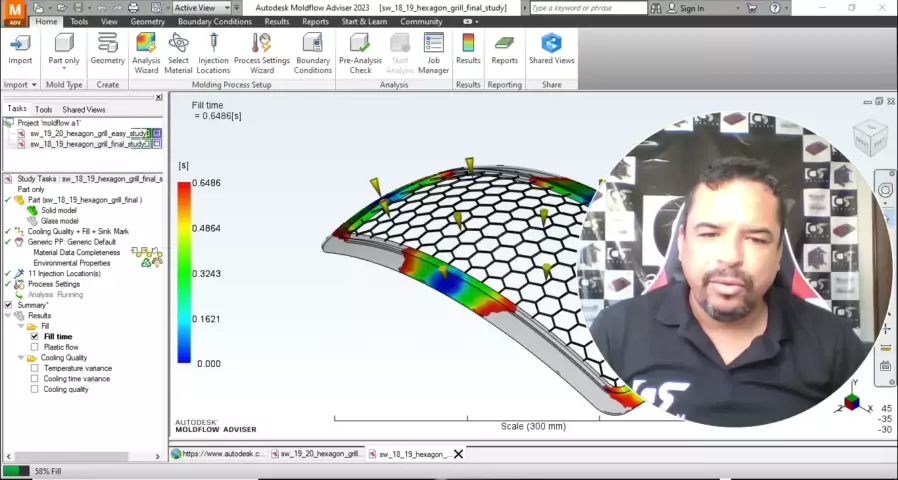This screenshot has width=898, height=480.
Task: Click the navigation wheel icon on the right bar
Action: point(885,190)
